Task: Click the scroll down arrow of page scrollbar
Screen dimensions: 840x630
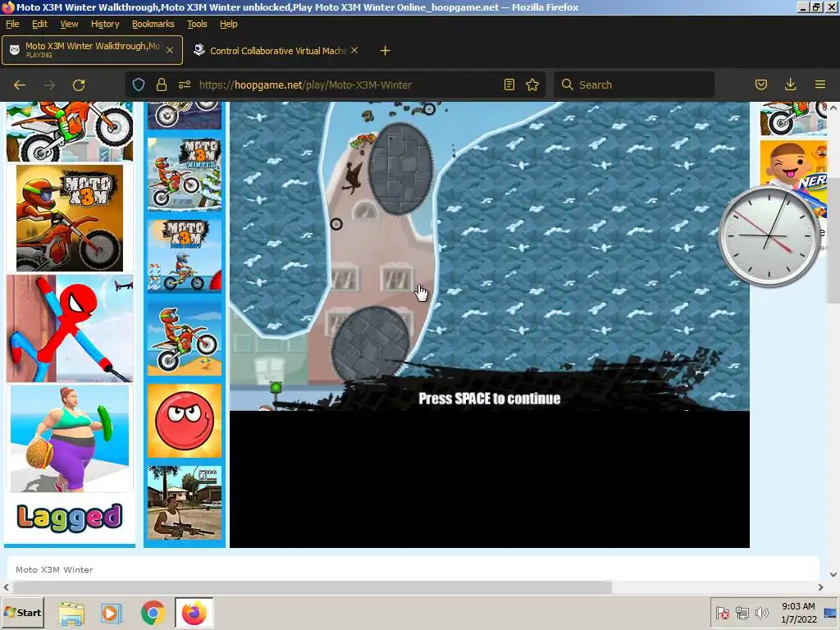Action: [833, 574]
